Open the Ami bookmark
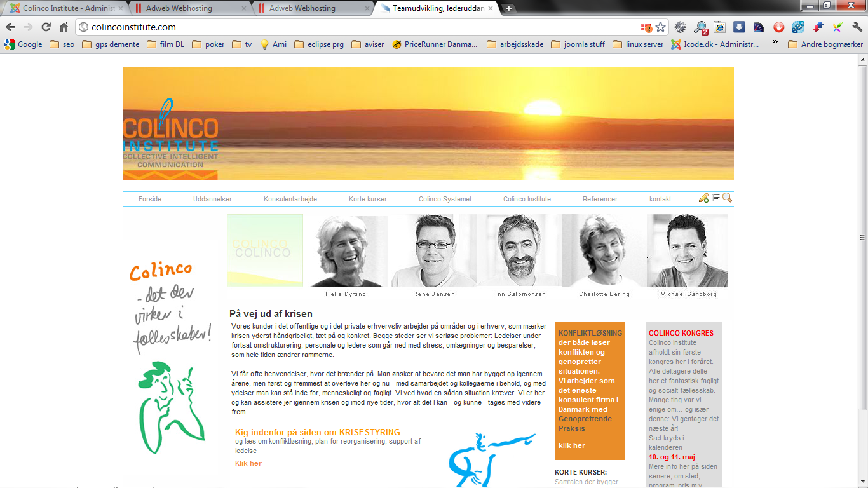 [273, 44]
